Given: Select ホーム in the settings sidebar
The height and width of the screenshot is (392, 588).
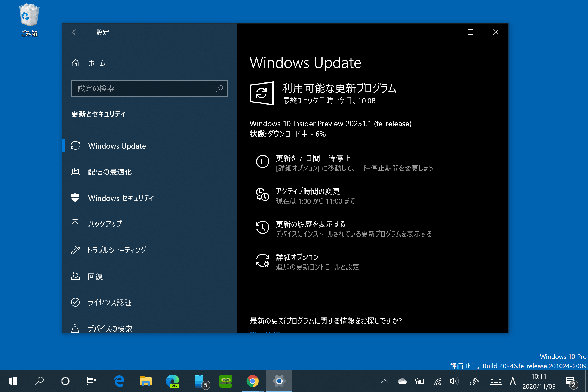Looking at the screenshot, I should point(97,63).
